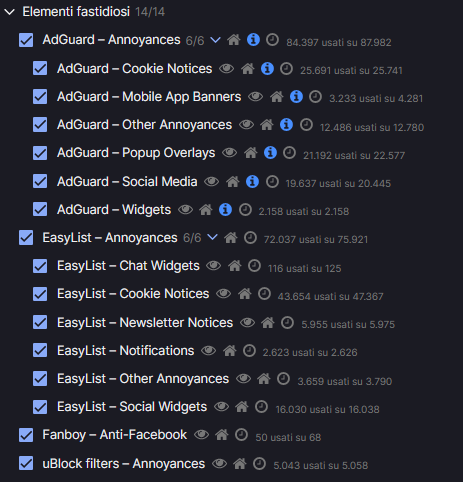
Task: Click the '72.037 usati su 75.921' count
Action: point(316,239)
